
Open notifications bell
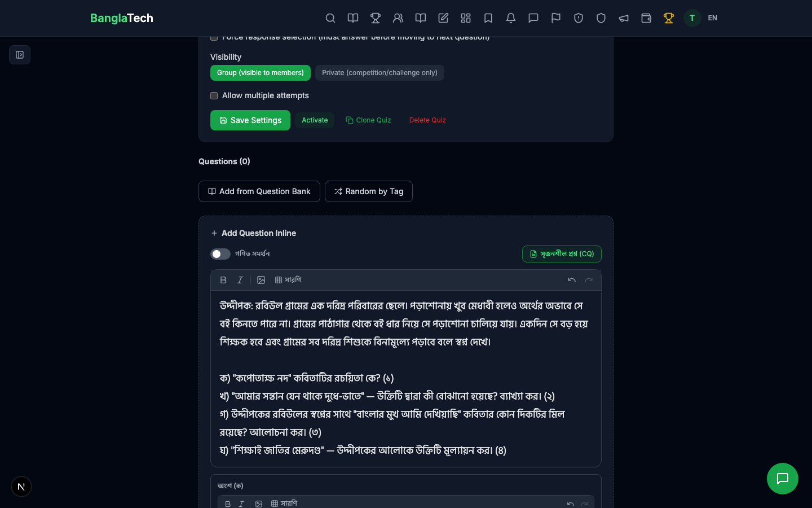click(x=511, y=18)
